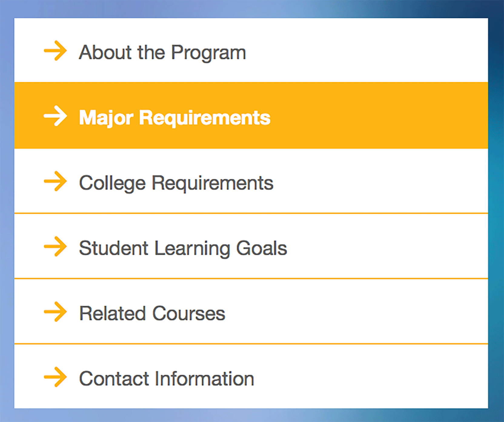This screenshot has width=504, height=422.
Task: Click blank space right of College Requirements
Action: pyautogui.click(x=380, y=181)
